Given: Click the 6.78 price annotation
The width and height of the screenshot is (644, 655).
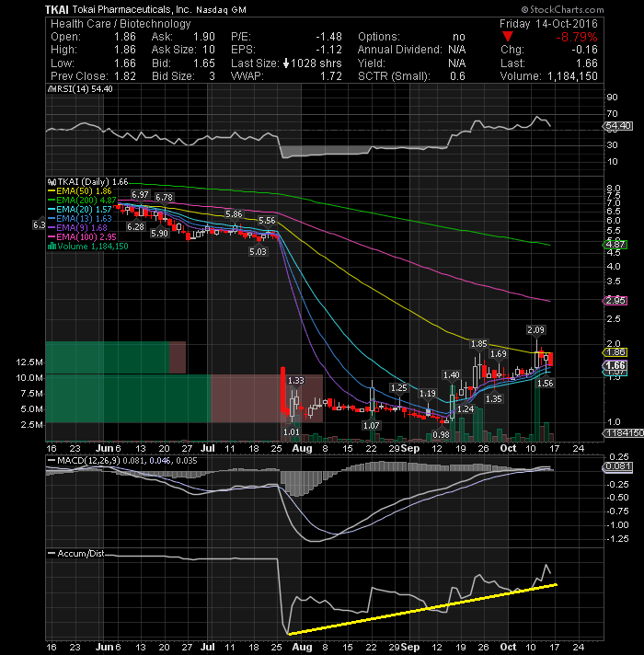Looking at the screenshot, I should (164, 197).
